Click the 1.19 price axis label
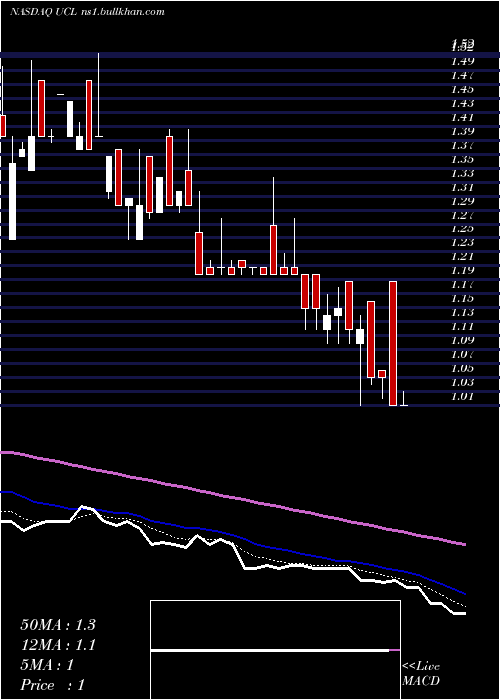 462,270
